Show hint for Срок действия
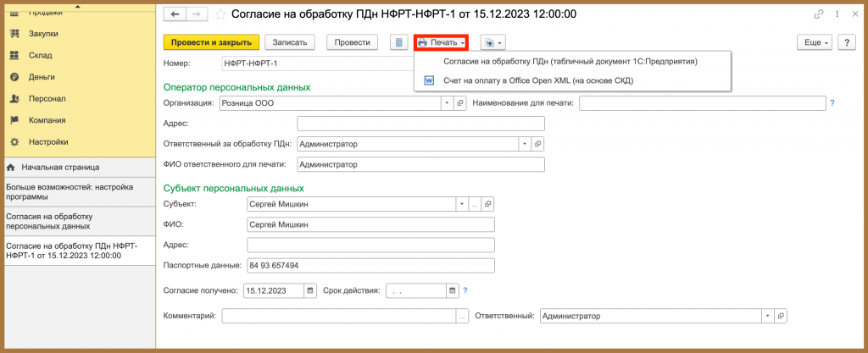The image size is (868, 353). [465, 290]
